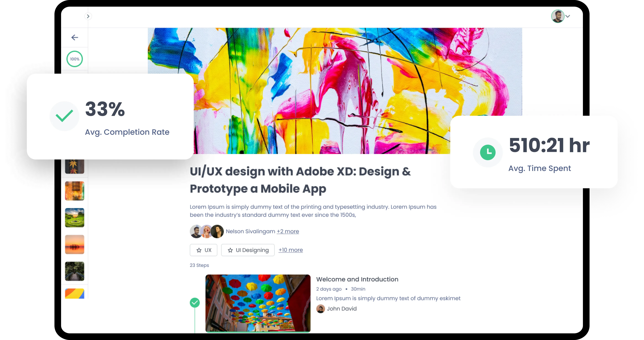Open the Welcome and Introduction step title
644x340 pixels.
coord(357,279)
